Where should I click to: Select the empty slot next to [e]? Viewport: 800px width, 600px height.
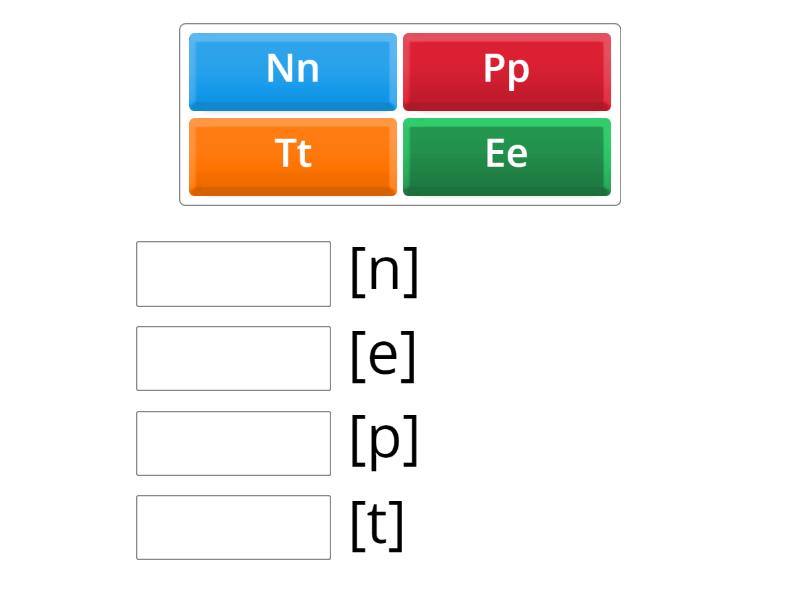click(x=233, y=358)
